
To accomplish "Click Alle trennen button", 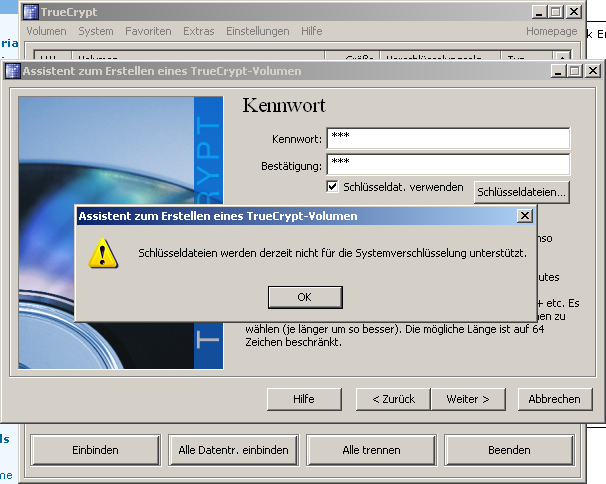I will (x=371, y=450).
